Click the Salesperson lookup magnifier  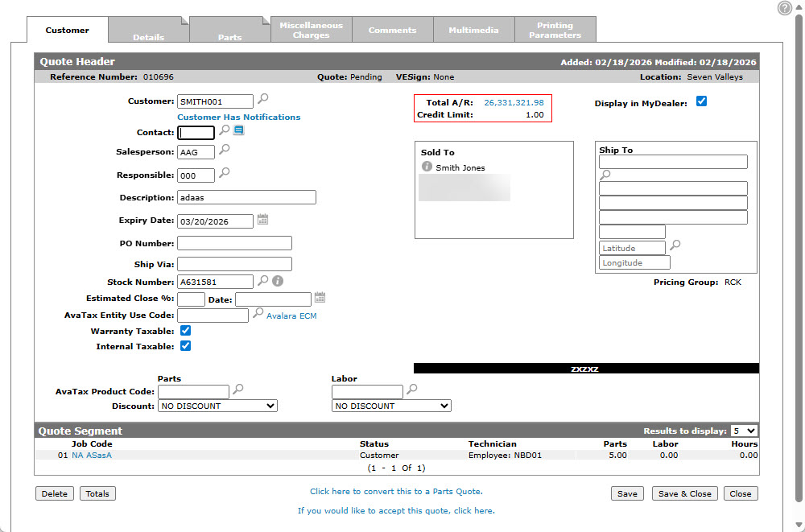(225, 150)
